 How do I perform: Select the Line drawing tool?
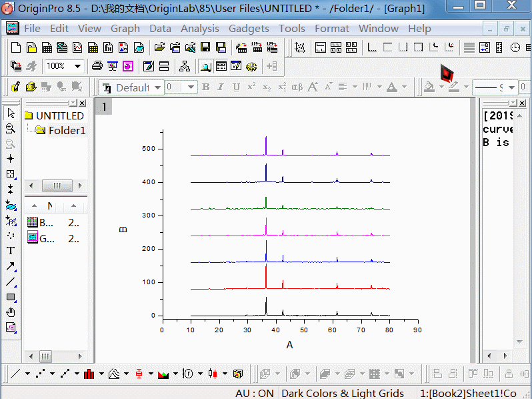[11, 282]
